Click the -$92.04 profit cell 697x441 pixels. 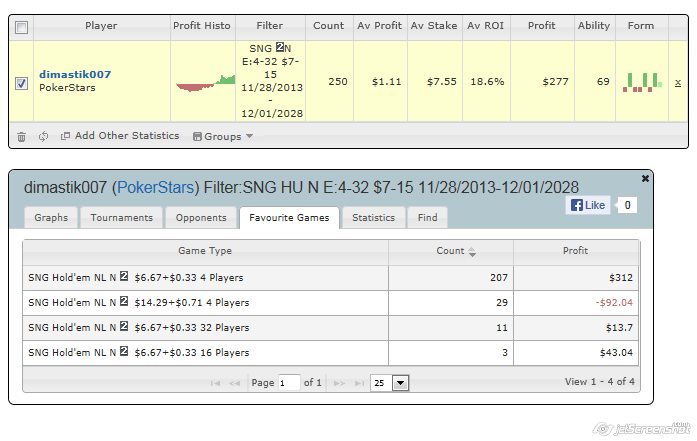pos(576,303)
